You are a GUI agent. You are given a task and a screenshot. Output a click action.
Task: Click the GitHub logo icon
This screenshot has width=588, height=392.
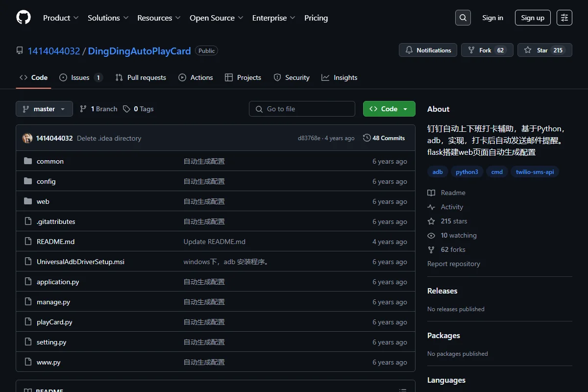24,18
